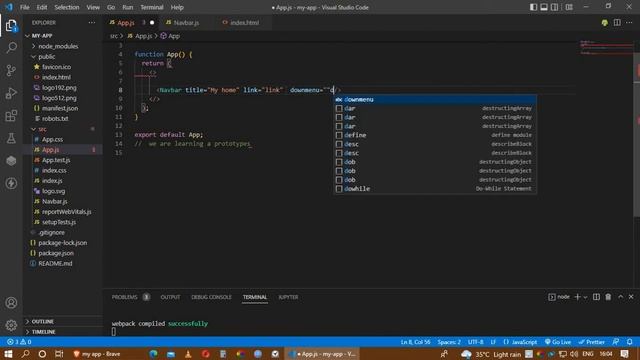Viewport: 640px width, 360px height.
Task: Open the Explorer view icon
Action: 11,26
